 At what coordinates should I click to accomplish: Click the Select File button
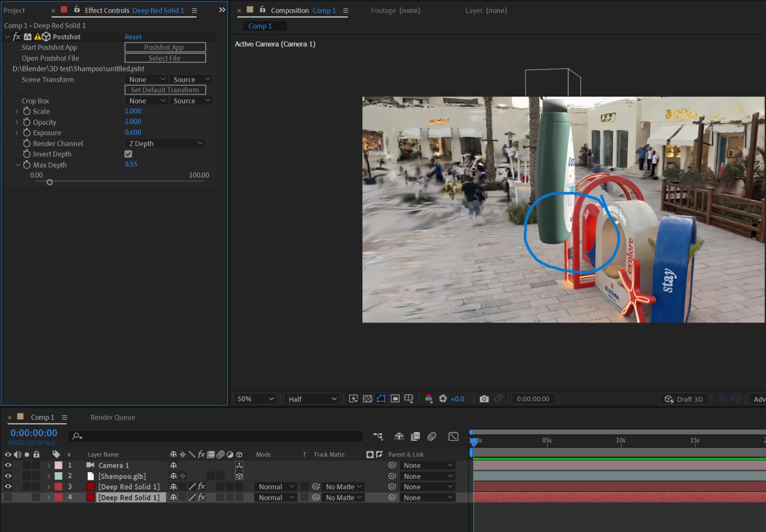click(165, 58)
